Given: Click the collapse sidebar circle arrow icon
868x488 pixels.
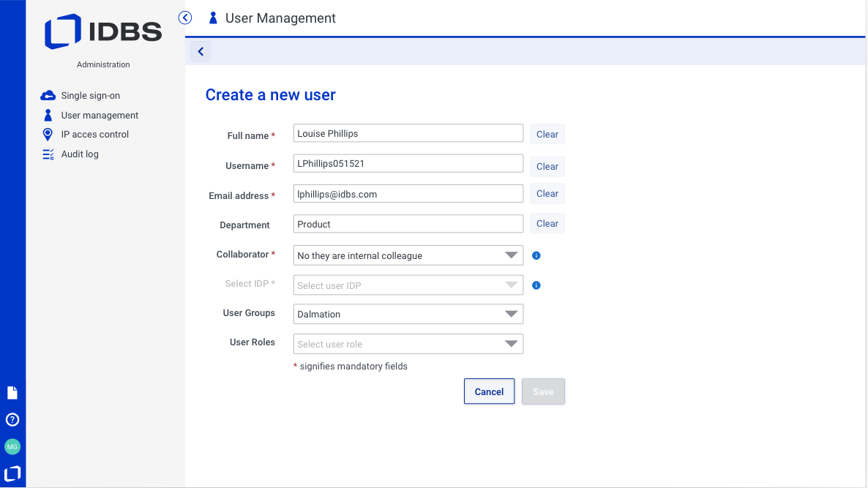Looking at the screenshot, I should tap(185, 18).
